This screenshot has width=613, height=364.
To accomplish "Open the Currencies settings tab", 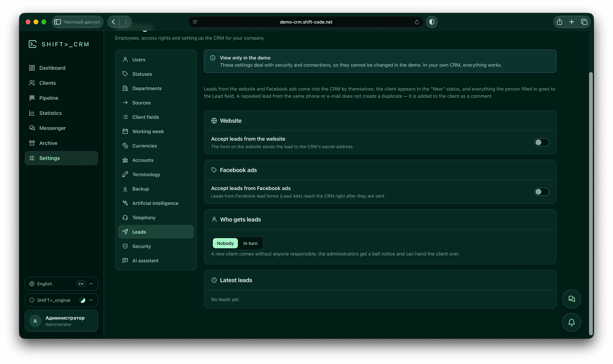I will click(x=156, y=146).
